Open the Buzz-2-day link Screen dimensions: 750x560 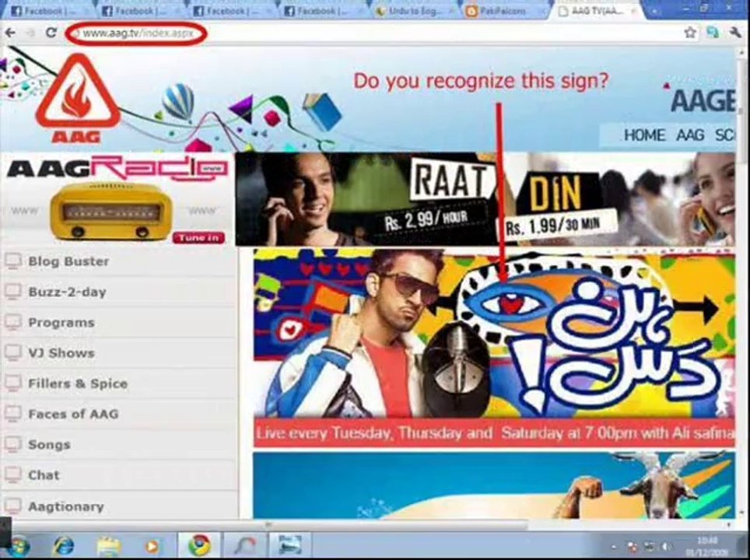click(x=68, y=292)
